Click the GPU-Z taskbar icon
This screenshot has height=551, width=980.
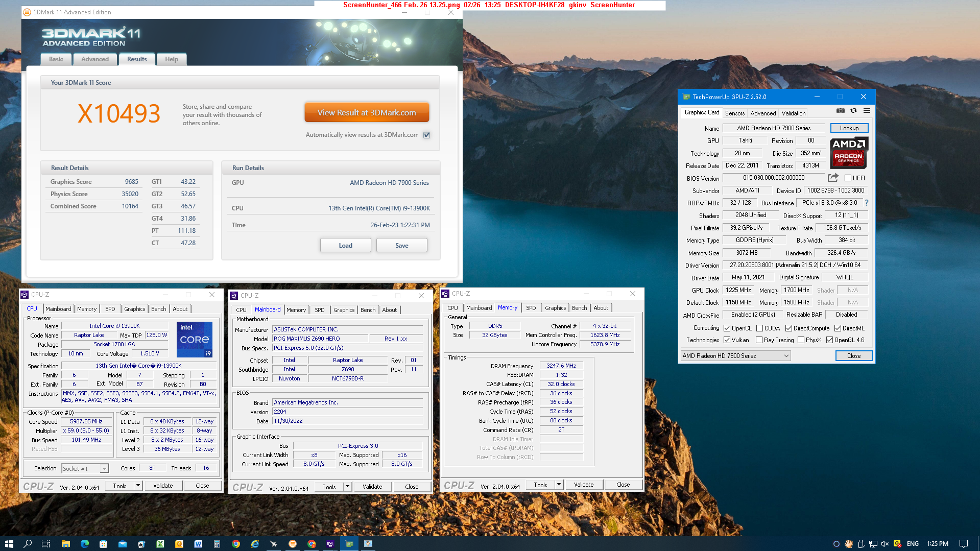[x=349, y=543]
